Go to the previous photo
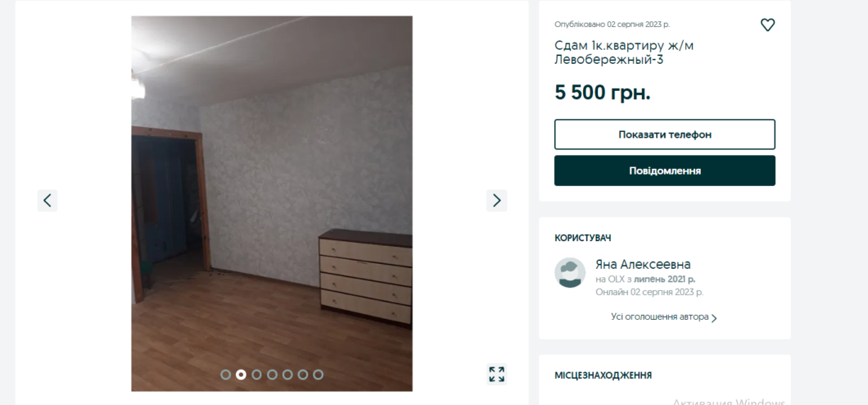 pos(47,201)
